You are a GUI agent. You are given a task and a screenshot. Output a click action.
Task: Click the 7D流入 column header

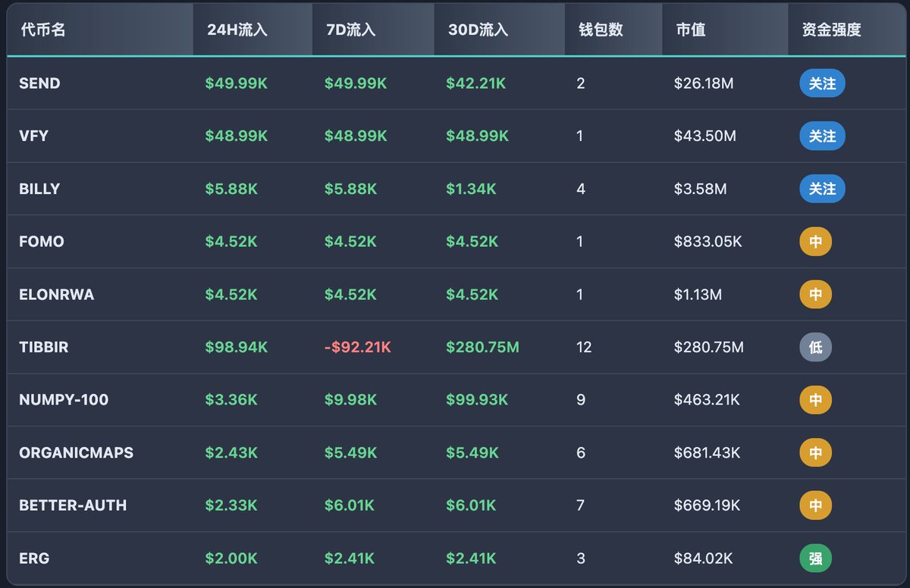click(350, 30)
